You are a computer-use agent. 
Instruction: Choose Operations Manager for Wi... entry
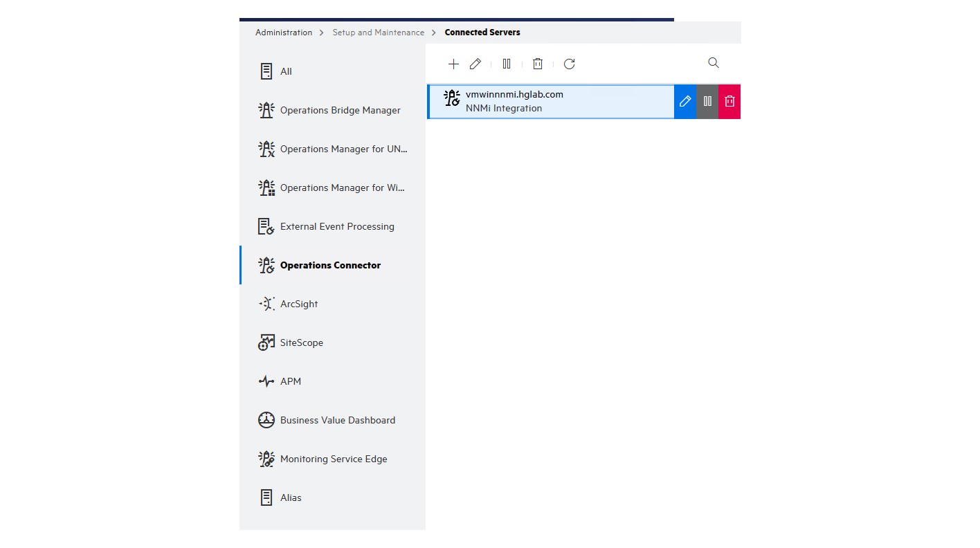tap(333, 188)
